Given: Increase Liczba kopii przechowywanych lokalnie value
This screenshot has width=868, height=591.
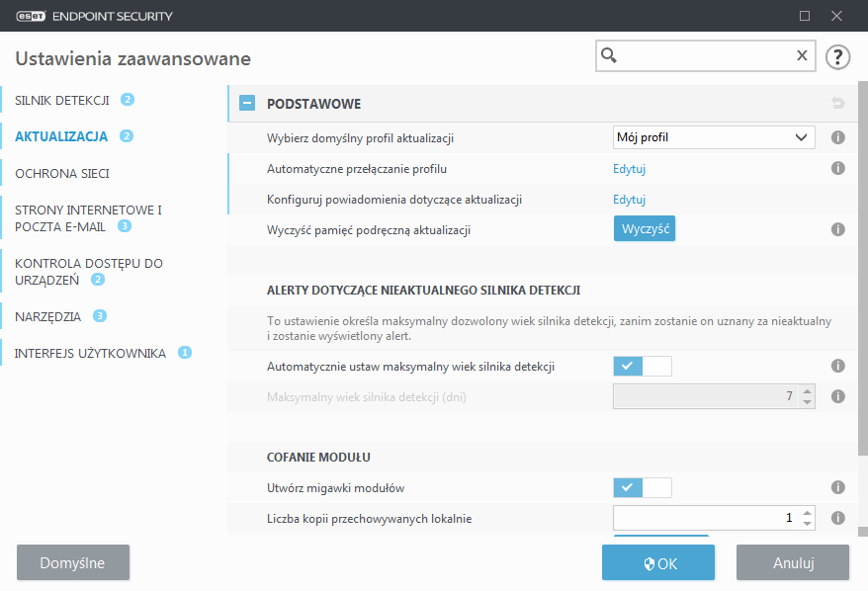Looking at the screenshot, I should point(807,513).
